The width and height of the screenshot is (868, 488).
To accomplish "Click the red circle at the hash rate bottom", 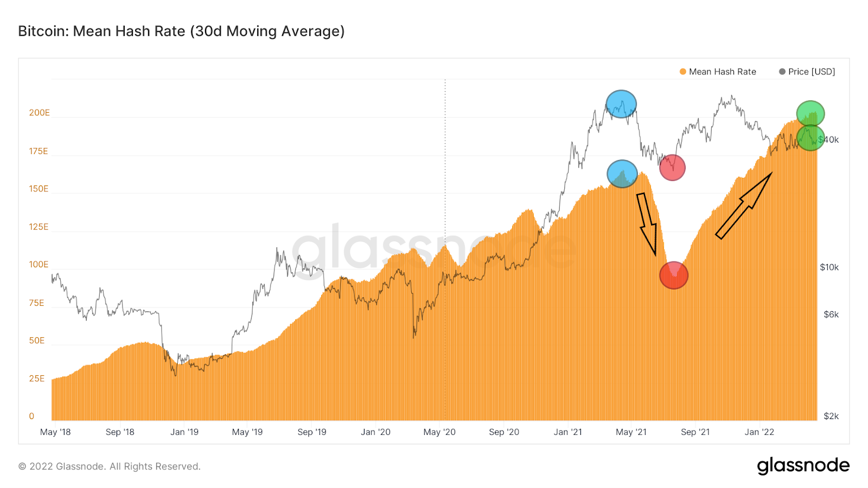I will (x=674, y=275).
